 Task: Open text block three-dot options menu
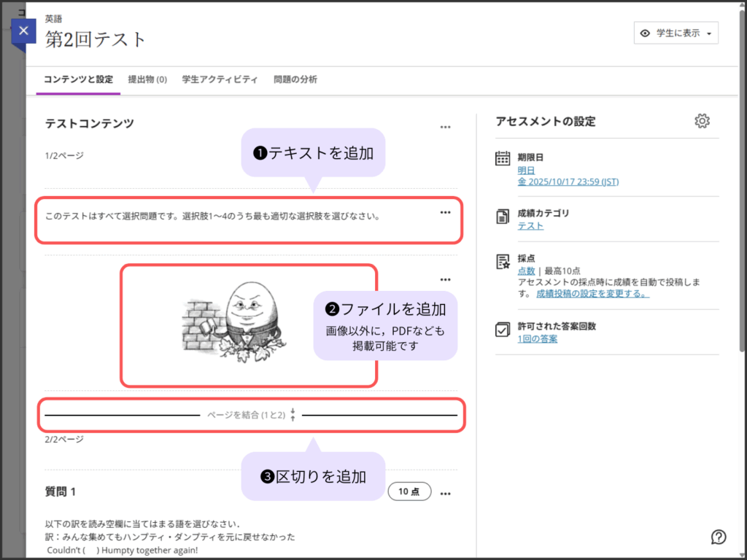click(x=446, y=212)
